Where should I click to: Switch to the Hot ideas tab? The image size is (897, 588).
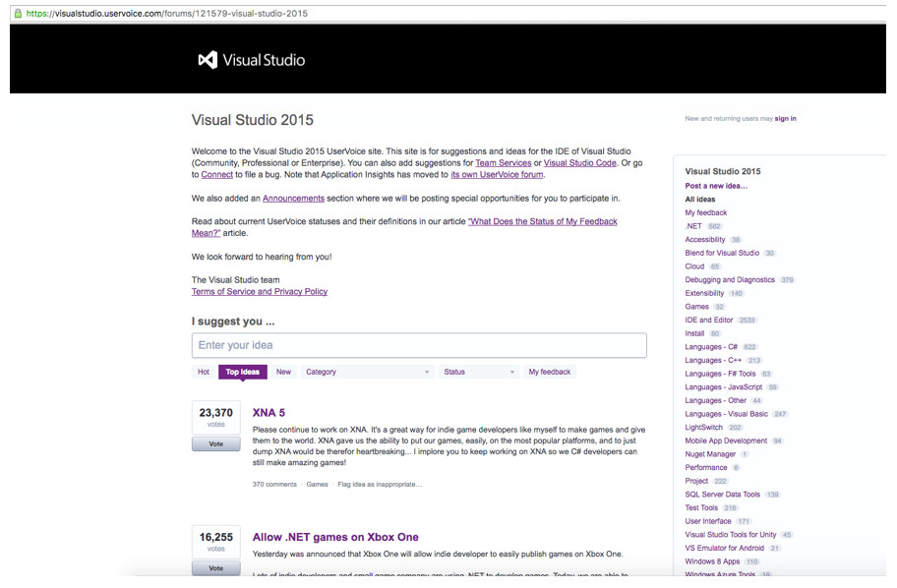tap(204, 372)
